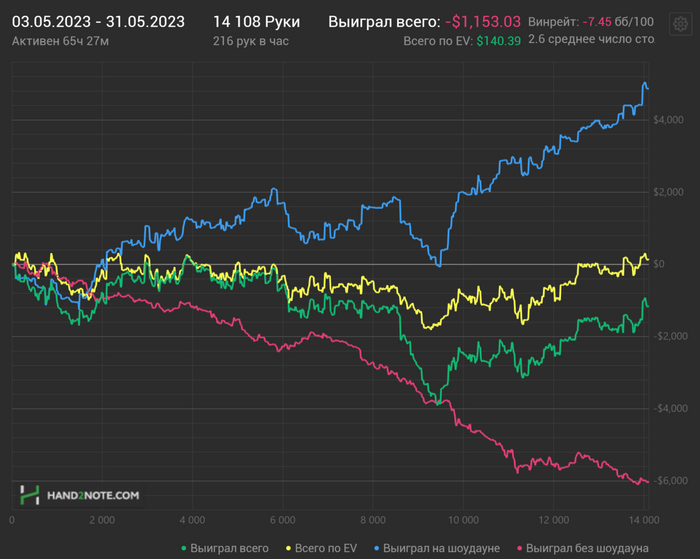Click the $4,000 y-axis label

tap(668, 120)
